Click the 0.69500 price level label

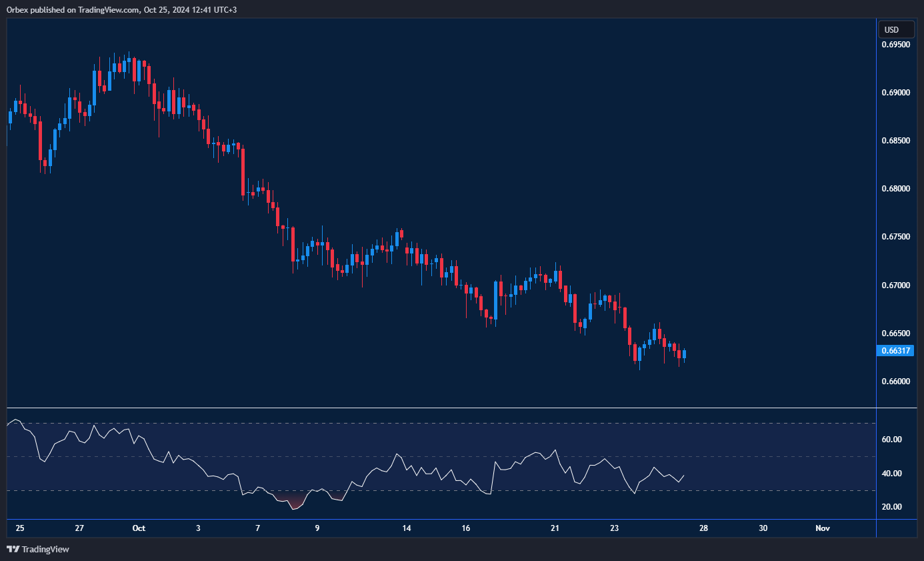coord(895,45)
